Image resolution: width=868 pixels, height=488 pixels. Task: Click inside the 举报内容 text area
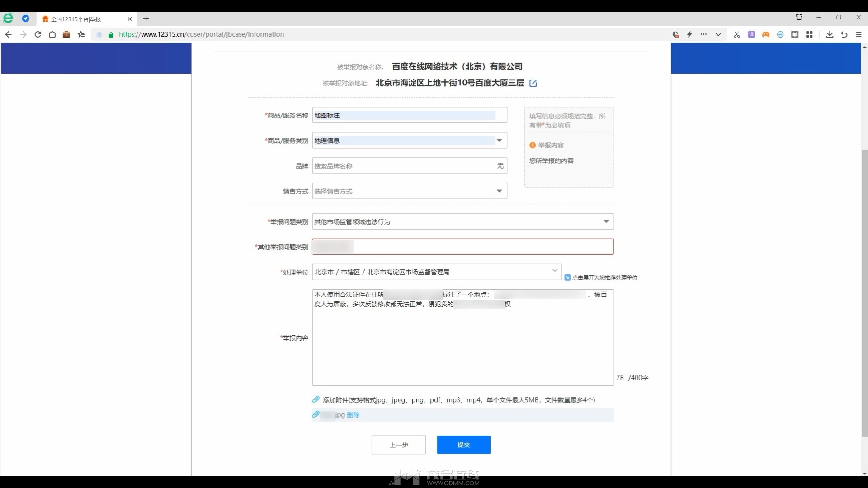[463, 338]
